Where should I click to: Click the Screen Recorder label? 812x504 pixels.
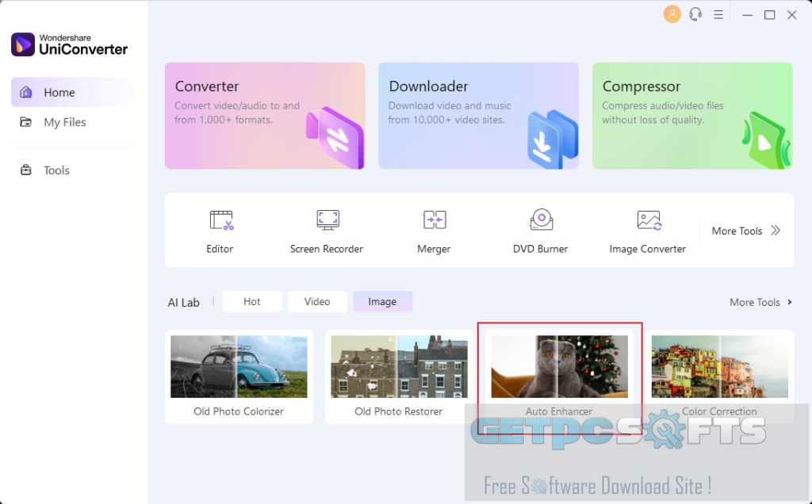point(326,249)
